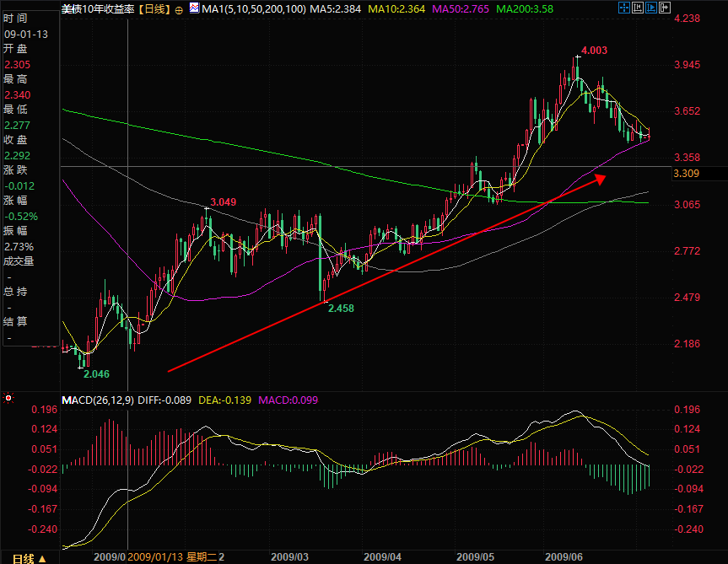
Task: Click the 2009/06 date marker on time axis
Action: click(x=564, y=557)
